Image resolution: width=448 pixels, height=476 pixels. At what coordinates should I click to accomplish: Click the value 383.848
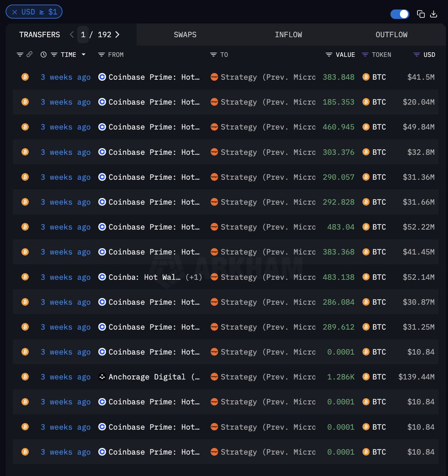[338, 77]
